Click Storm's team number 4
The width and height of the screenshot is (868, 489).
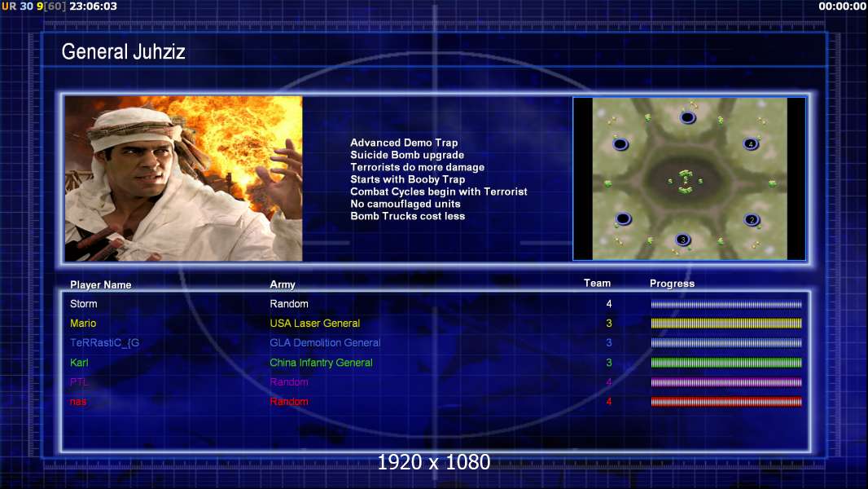pos(609,303)
